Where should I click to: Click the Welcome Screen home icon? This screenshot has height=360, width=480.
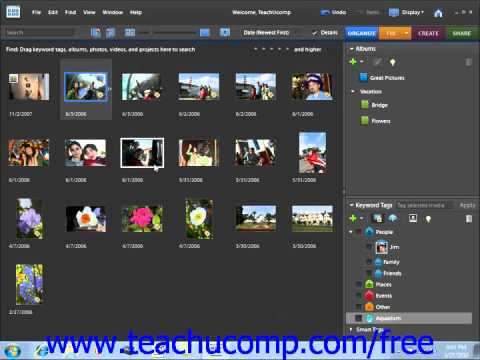tap(438, 13)
